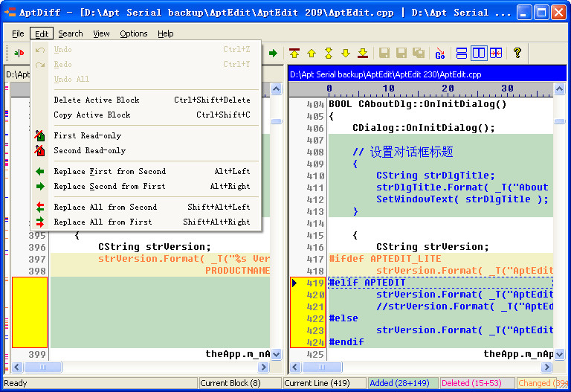This screenshot has height=392, width=571.
Task: Switch to vertical split layout icon
Action: [479, 54]
